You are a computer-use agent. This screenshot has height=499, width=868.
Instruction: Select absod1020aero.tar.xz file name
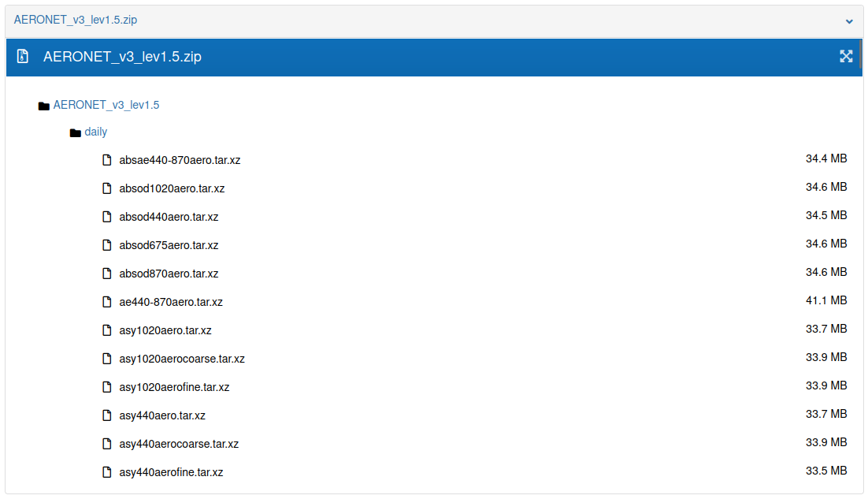tap(172, 188)
